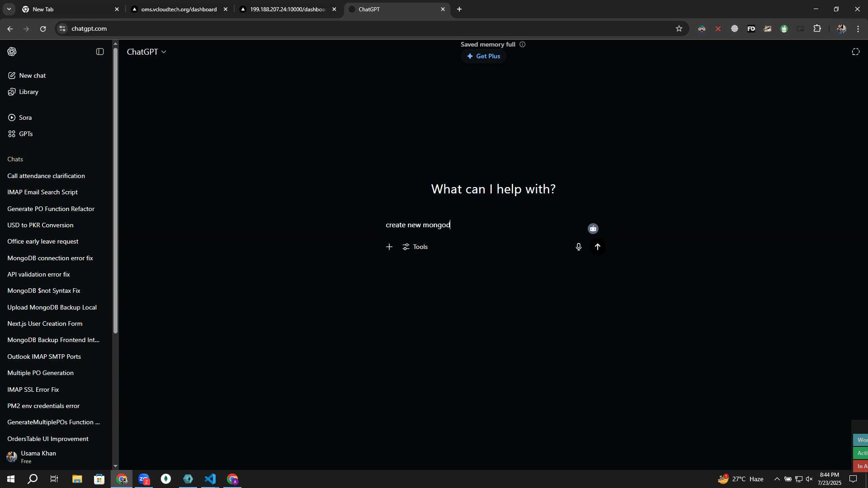
Task: Click the info icon beside Saved memory full
Action: coord(523,44)
